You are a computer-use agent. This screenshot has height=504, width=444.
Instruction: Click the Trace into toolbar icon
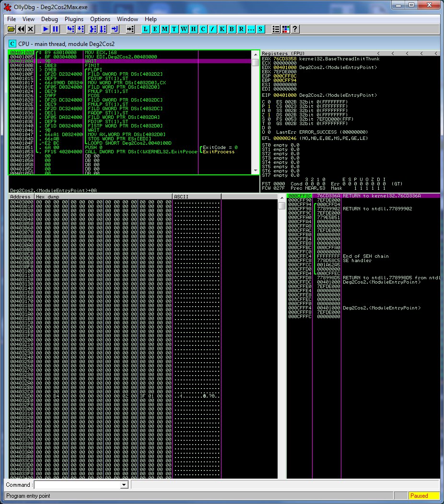tap(93, 29)
